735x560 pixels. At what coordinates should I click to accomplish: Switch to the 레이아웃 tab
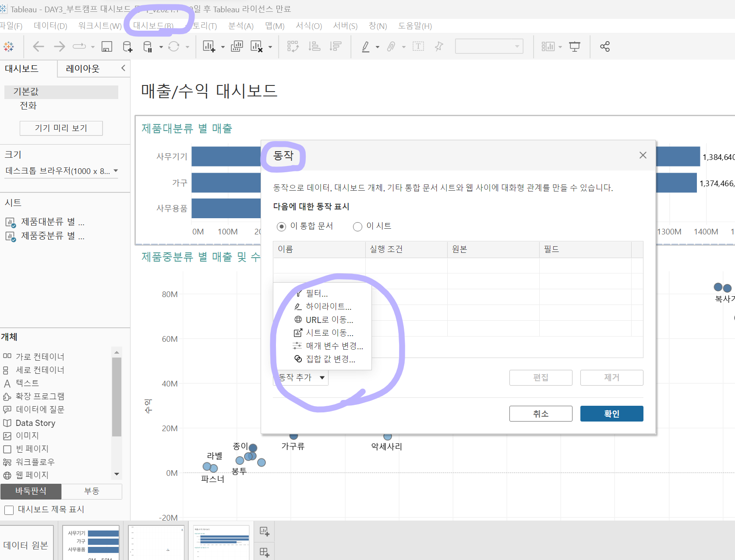point(83,68)
